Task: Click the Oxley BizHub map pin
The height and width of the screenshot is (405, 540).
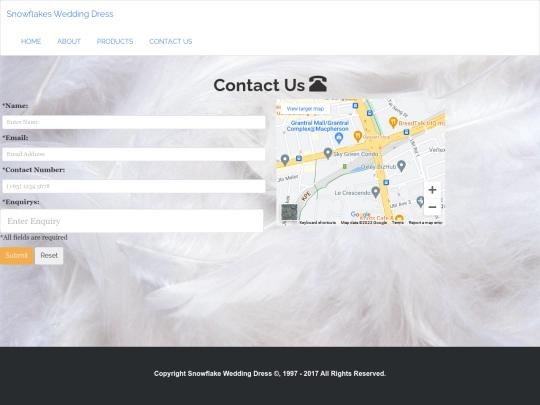Action: [401, 166]
